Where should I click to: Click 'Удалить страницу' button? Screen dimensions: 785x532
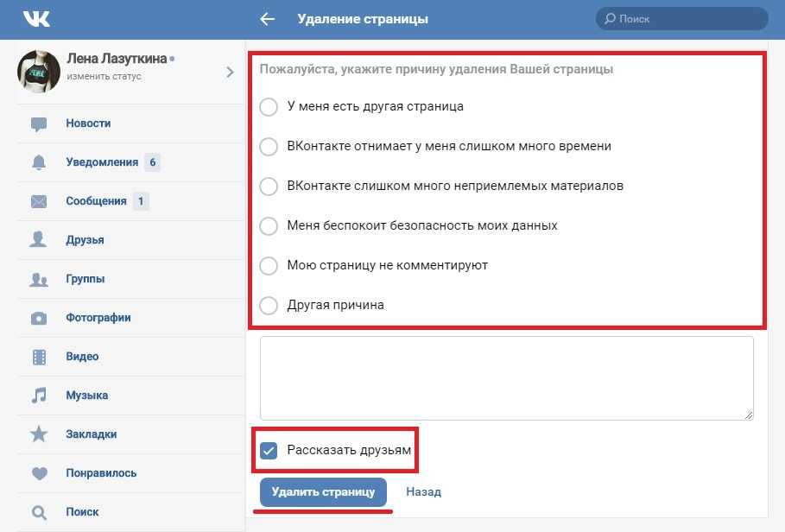pyautogui.click(x=323, y=492)
